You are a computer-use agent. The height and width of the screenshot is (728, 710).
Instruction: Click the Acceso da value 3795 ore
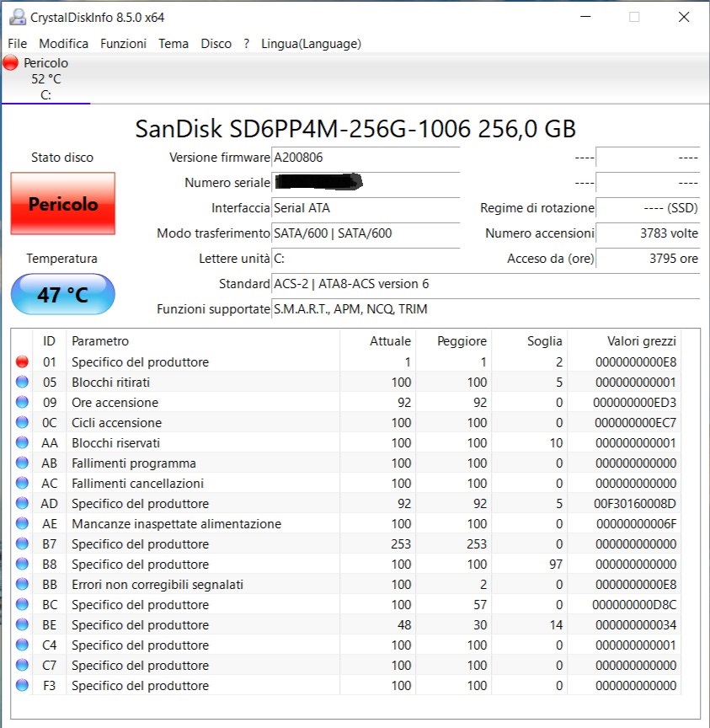pos(648,258)
